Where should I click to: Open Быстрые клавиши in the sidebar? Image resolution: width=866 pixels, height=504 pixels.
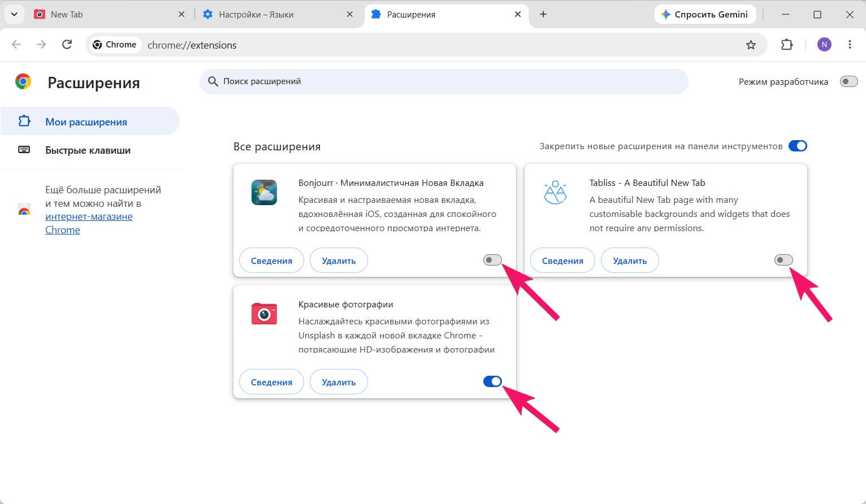point(90,150)
